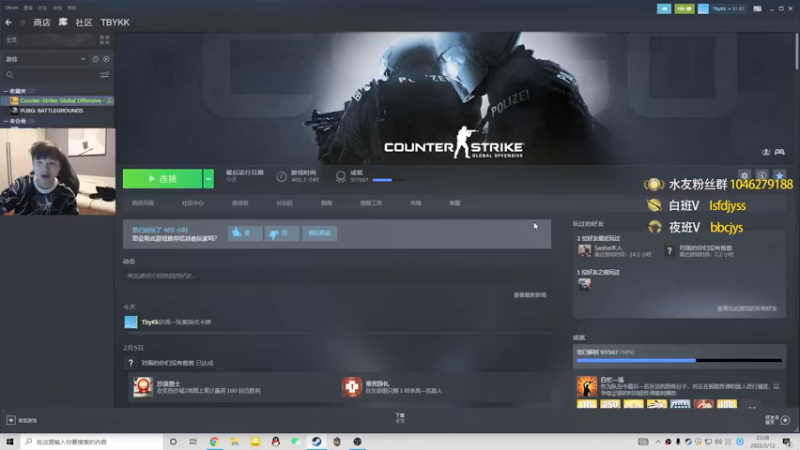Toggle favorite star icon
The height and width of the screenshot is (450, 800).
pyautogui.click(x=779, y=176)
